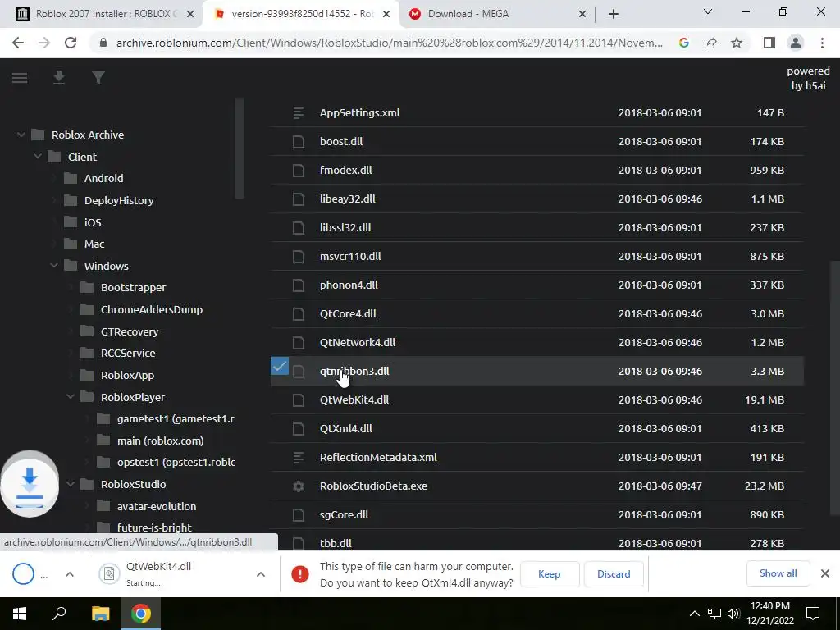Open the RobloxStudioBeta.exe file link

[x=373, y=486]
